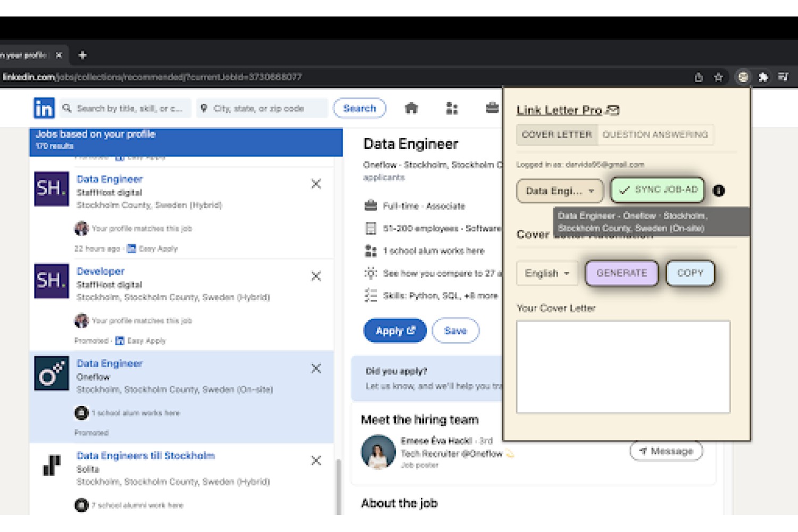
Task: Open a new browser tab
Action: tap(82, 55)
